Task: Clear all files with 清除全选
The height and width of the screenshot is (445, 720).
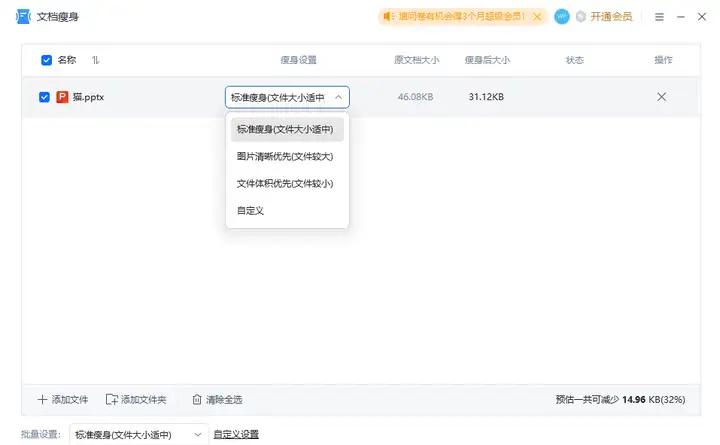Action: 217,399
